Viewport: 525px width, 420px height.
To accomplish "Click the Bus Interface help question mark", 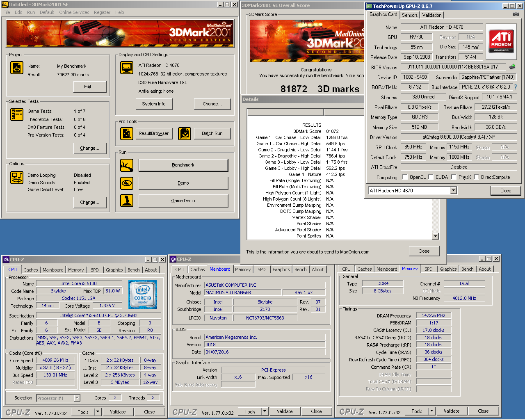I will click(516, 87).
